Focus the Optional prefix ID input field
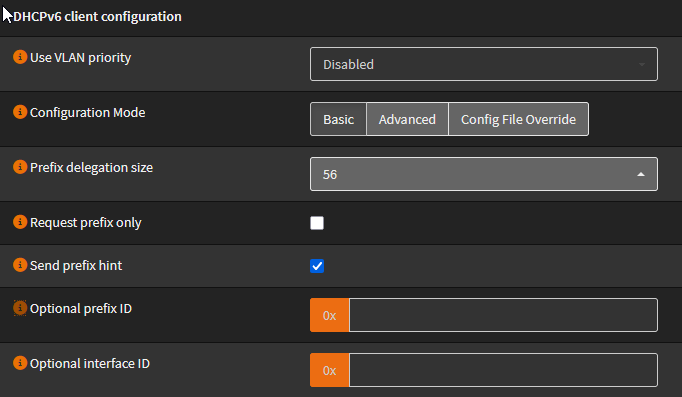The image size is (682, 397). (503, 315)
